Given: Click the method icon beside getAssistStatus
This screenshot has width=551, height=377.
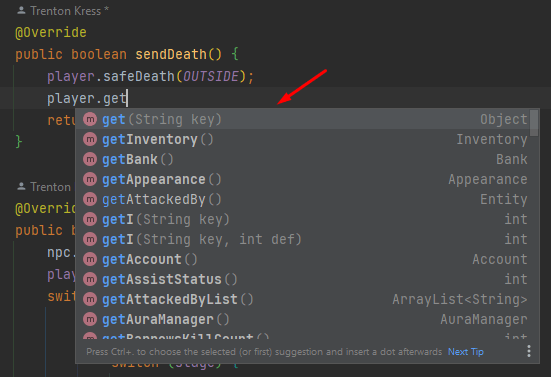Looking at the screenshot, I should coord(90,280).
